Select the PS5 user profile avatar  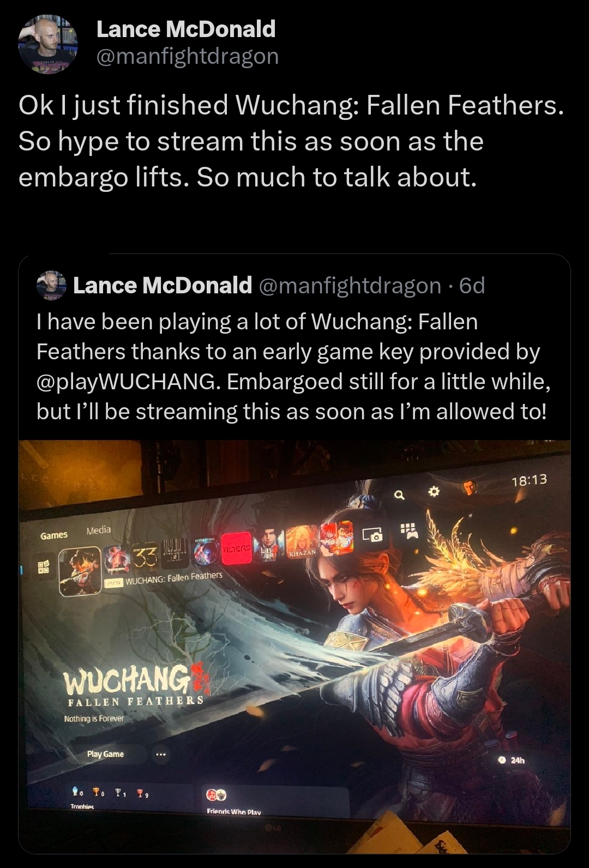(x=470, y=487)
